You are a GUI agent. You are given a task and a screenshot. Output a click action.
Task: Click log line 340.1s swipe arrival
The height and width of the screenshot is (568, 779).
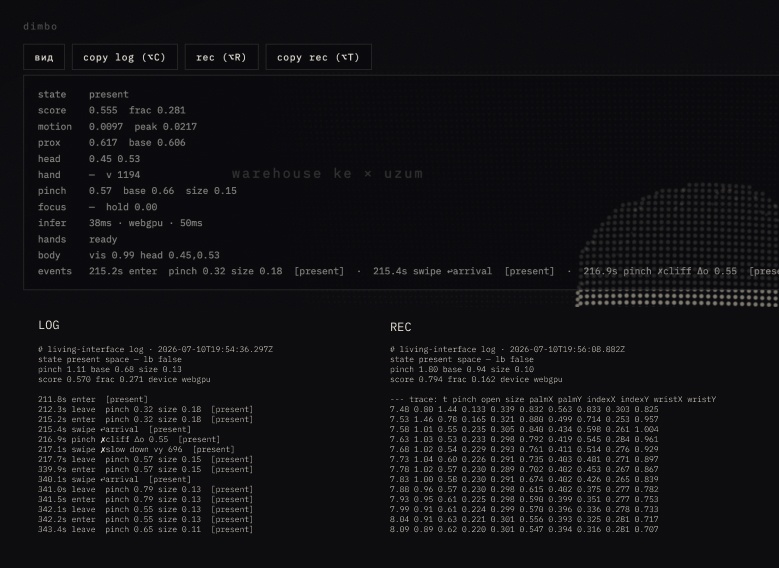(114, 480)
